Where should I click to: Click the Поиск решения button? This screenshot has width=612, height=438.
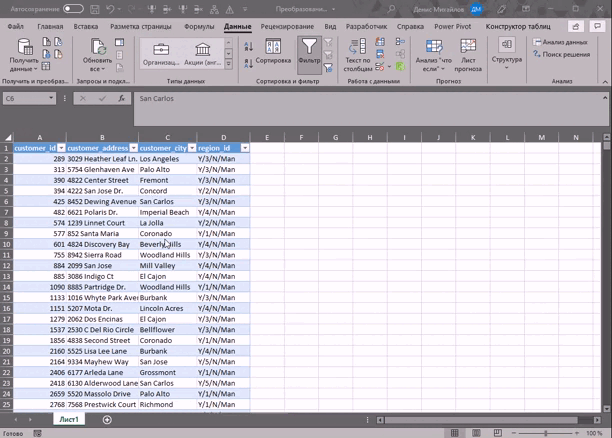[561, 54]
